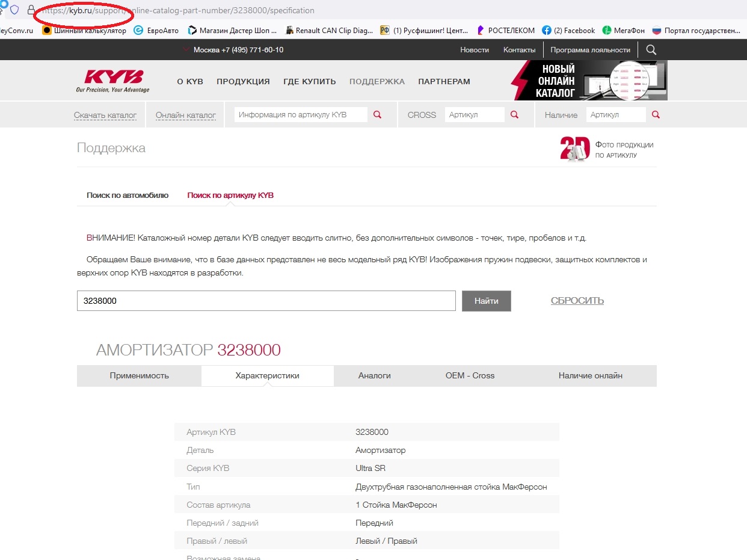This screenshot has height=560, width=747.
Task: Open the ПРОДУКЦИЯ menu
Action: pyautogui.click(x=243, y=81)
